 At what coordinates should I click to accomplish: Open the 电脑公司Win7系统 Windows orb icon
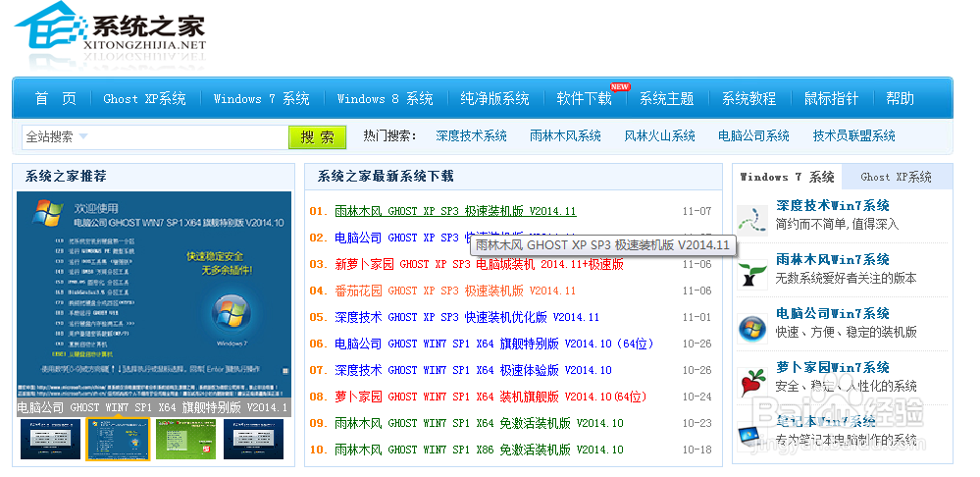[x=751, y=327]
